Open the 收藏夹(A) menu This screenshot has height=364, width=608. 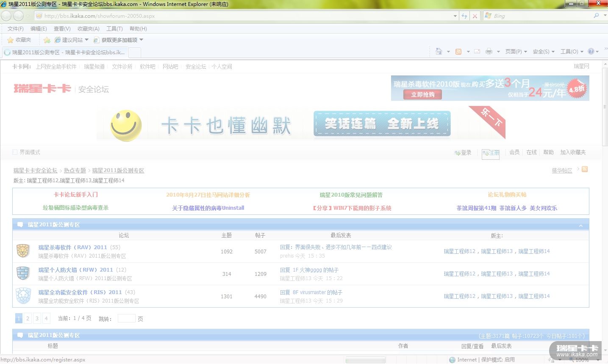[89, 29]
